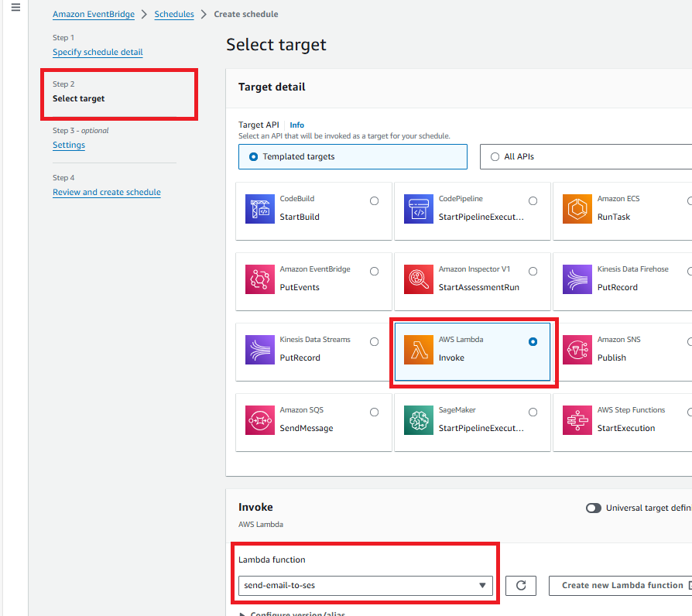This screenshot has width=692, height=616.
Task: Click the Kinesis Data Firehose PutRecord text
Action: (618, 287)
